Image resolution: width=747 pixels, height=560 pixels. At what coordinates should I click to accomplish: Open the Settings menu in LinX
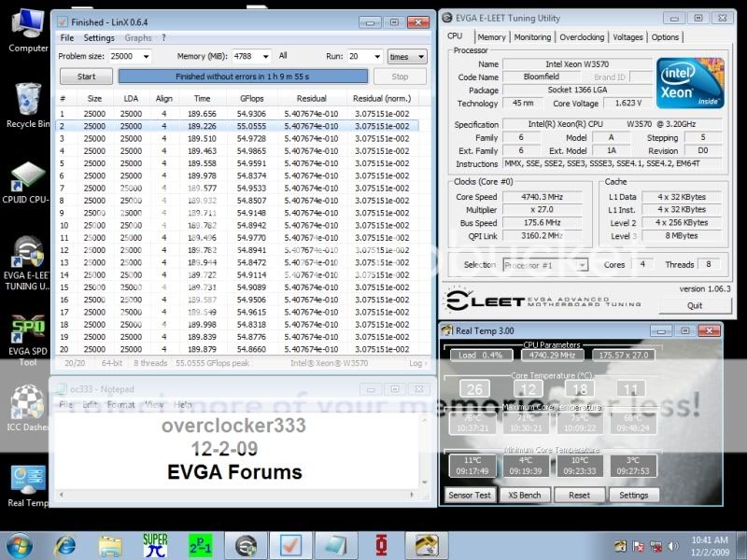[99, 38]
